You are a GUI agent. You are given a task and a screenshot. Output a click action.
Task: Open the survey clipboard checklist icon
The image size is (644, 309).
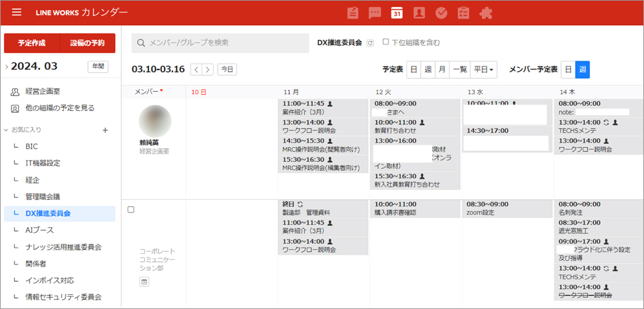(463, 13)
